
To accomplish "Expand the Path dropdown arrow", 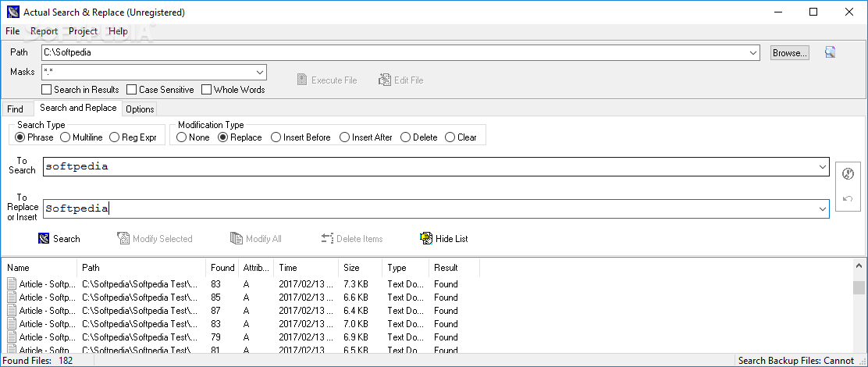I will pos(753,53).
